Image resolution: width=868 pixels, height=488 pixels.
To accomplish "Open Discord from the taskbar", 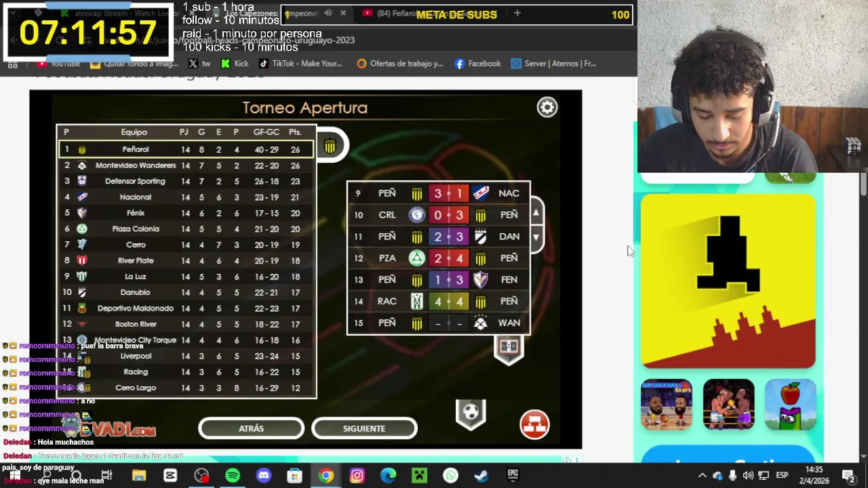I will [x=264, y=476].
